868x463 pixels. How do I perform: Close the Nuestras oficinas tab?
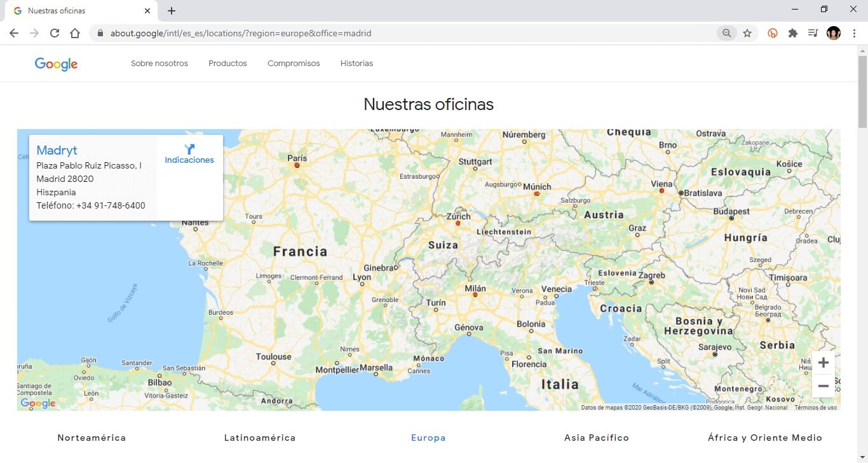[x=147, y=11]
